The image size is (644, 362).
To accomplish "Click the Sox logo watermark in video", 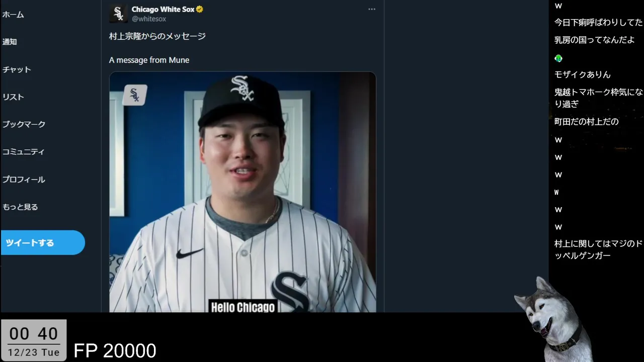I will coord(135,95).
